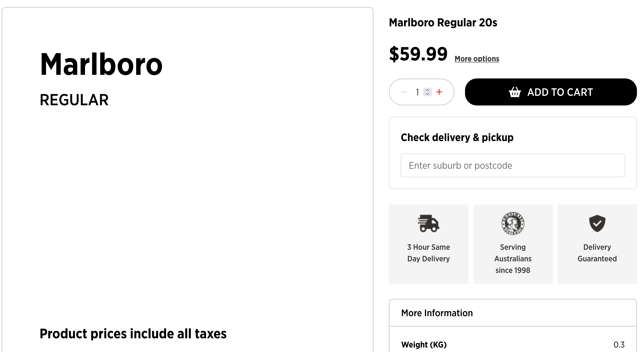Click the Delivery Guaranteed tile

(x=597, y=244)
